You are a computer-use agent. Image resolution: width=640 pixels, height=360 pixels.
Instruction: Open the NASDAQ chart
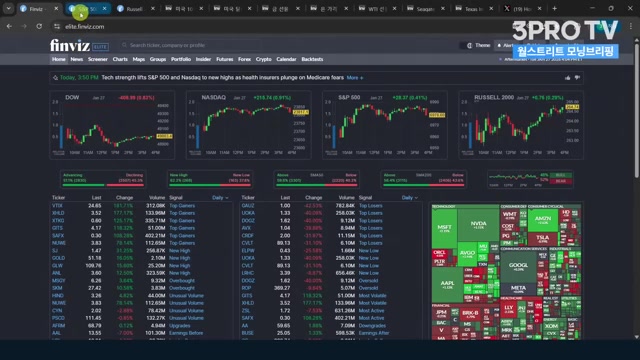pyautogui.click(x=249, y=124)
